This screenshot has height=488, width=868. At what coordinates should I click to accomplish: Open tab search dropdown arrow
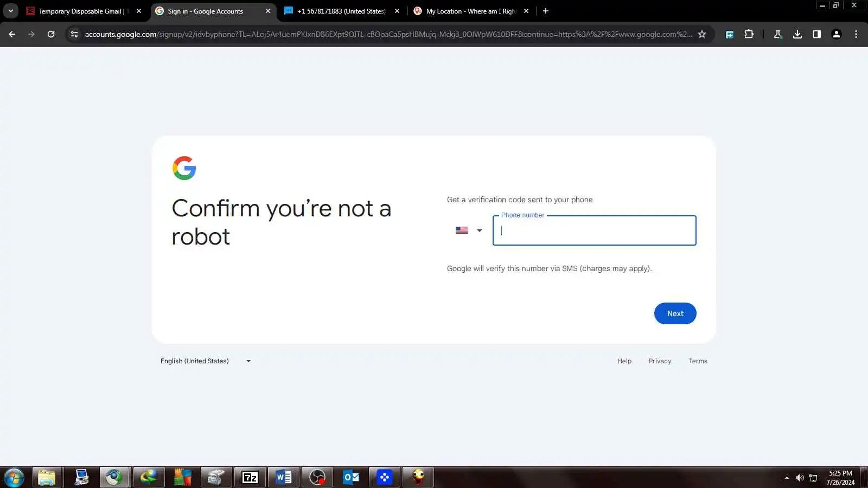click(x=10, y=11)
